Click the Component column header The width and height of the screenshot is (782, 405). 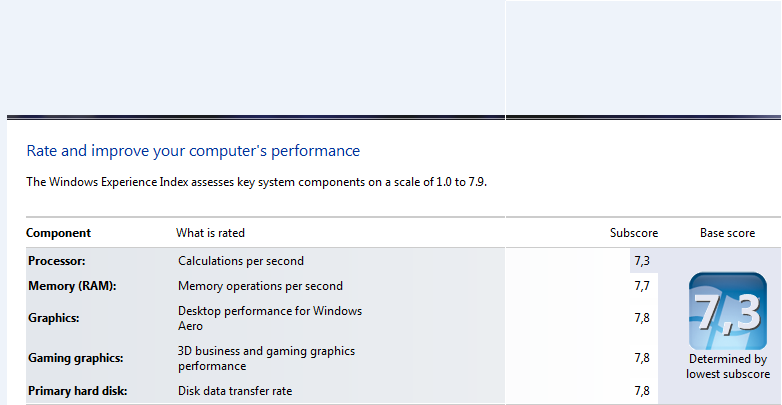coord(58,233)
